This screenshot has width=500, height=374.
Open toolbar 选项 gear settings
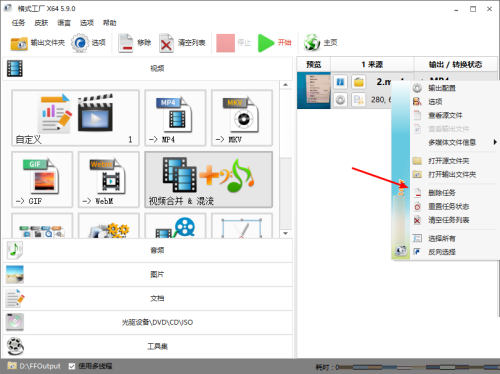[x=88, y=43]
